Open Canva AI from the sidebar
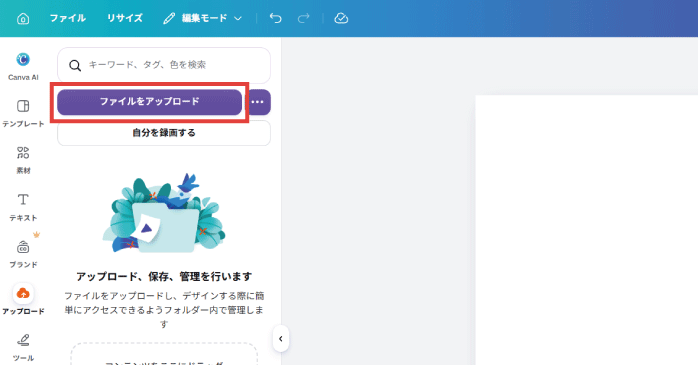 [x=23, y=66]
